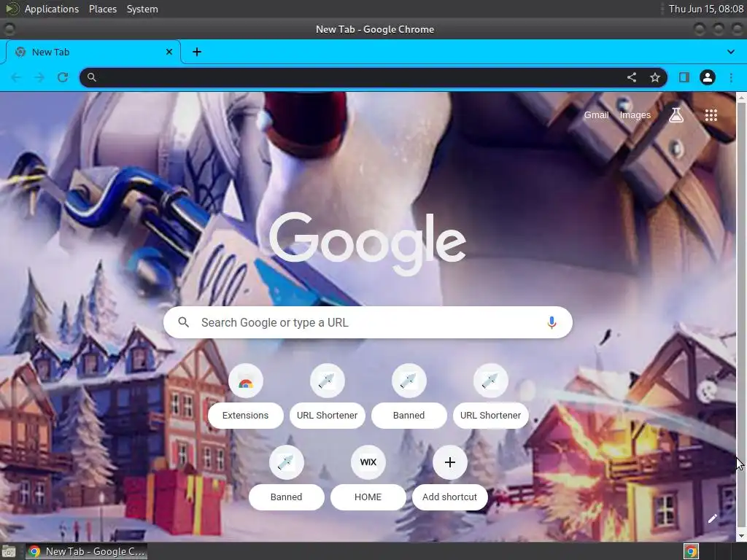
Task: Open the Applications menu
Action: tap(52, 9)
